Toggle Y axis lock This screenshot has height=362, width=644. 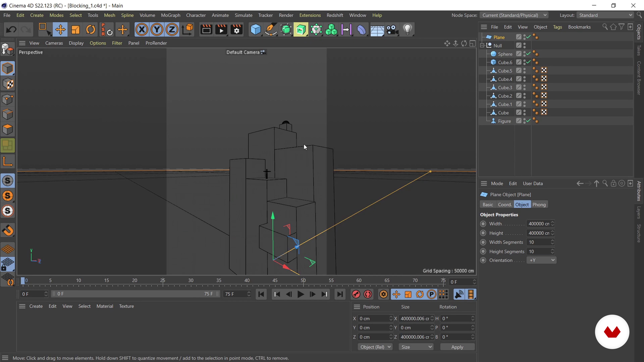(157, 30)
